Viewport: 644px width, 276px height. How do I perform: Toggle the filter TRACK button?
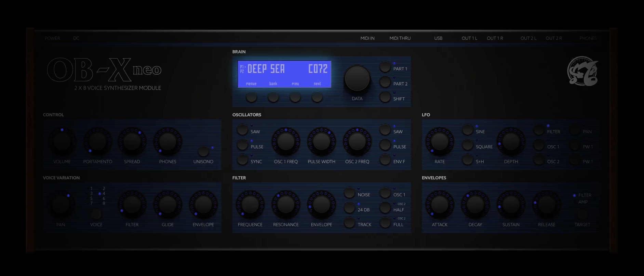pyautogui.click(x=349, y=223)
